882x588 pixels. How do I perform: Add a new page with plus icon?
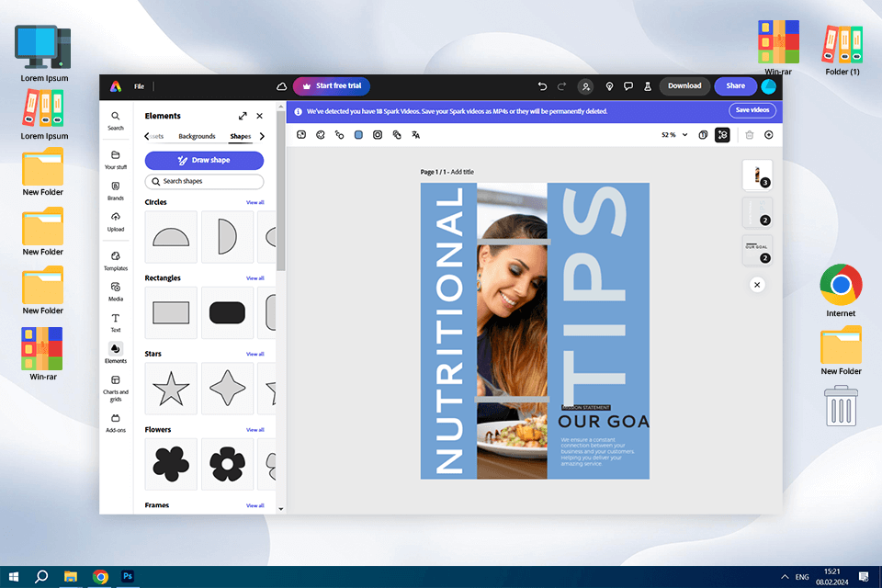(x=768, y=135)
